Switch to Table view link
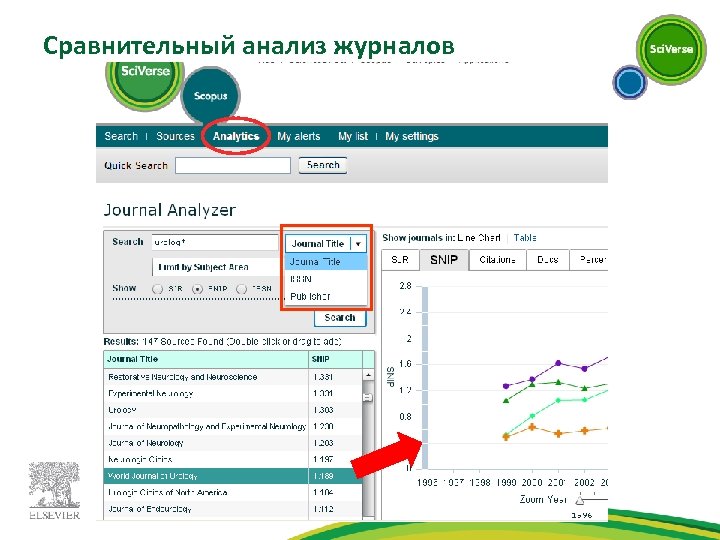Viewport: 720px width, 540px height. pos(525,238)
